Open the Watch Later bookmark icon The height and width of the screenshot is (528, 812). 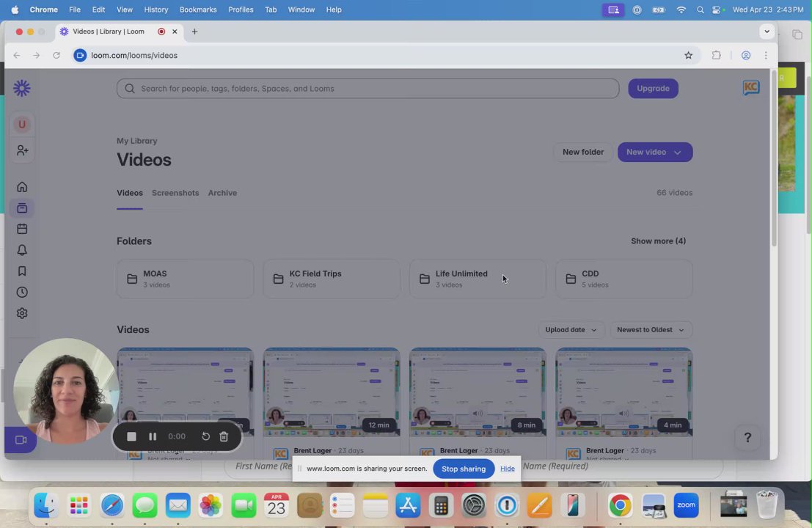(22, 271)
